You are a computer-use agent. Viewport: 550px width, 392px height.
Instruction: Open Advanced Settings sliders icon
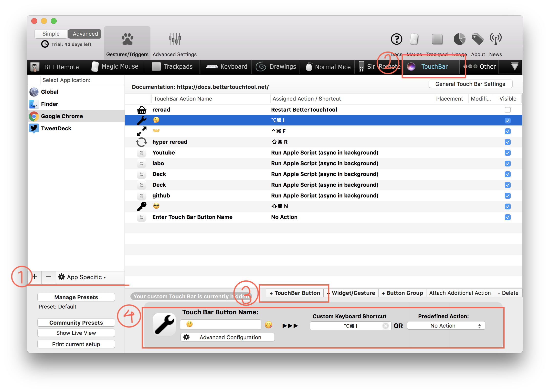click(x=175, y=39)
